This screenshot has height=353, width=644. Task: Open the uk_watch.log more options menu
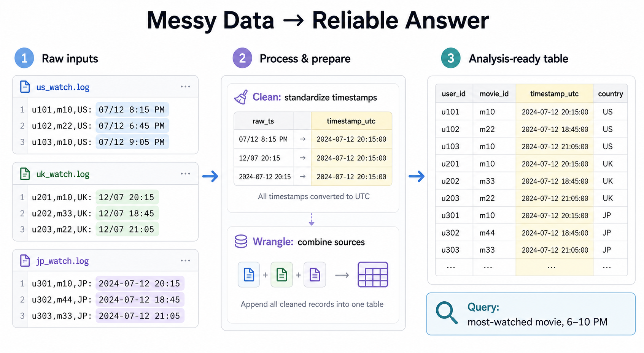tap(185, 174)
